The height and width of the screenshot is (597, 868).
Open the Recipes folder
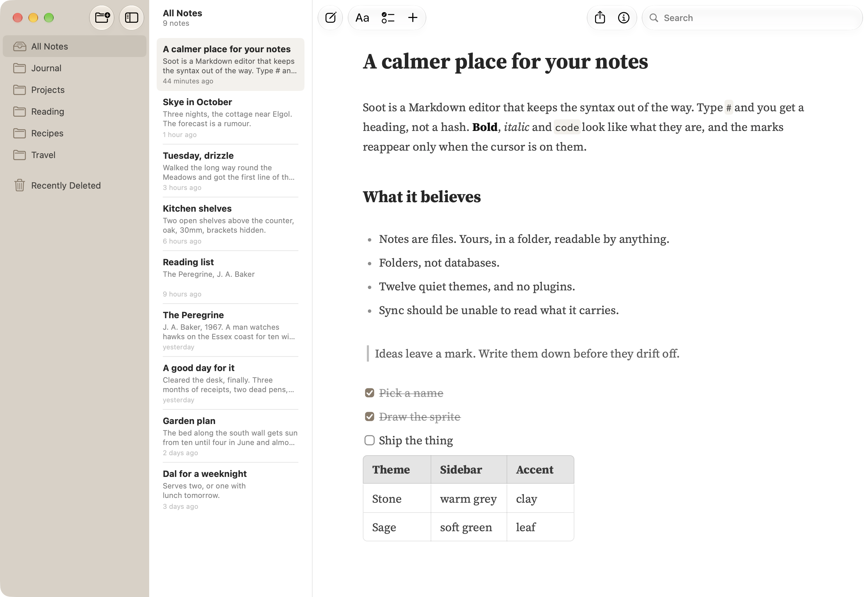coord(74,133)
